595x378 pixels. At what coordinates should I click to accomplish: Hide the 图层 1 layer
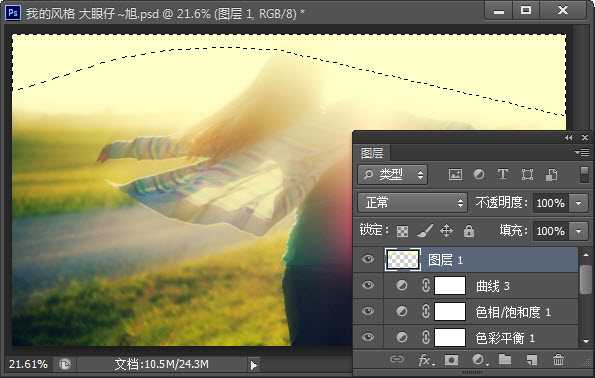(368, 259)
